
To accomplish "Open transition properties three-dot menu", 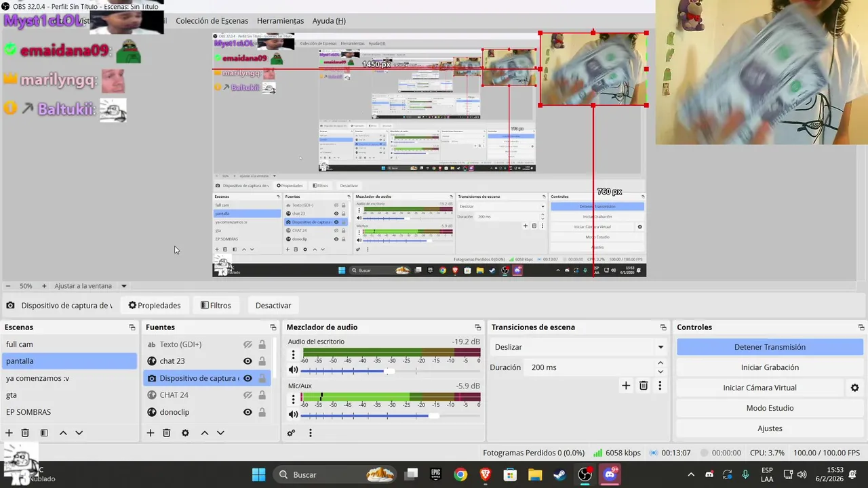I will 660,386.
